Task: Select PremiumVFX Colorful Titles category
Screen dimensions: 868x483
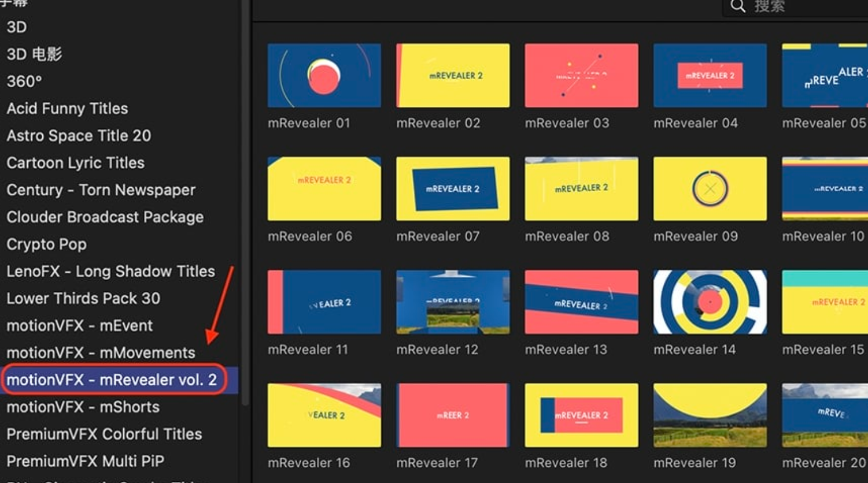Action: [104, 434]
